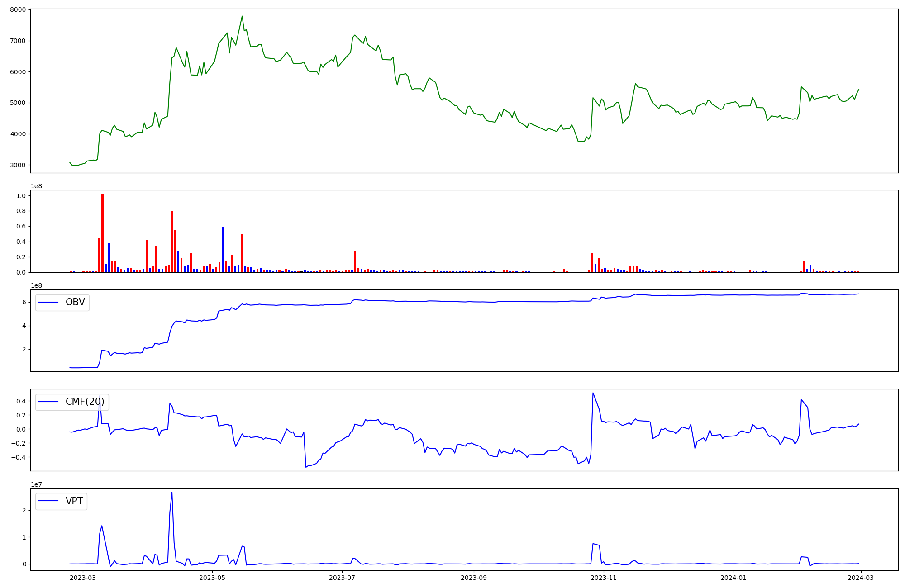Click the highest spike on VPT chart

(x=172, y=493)
